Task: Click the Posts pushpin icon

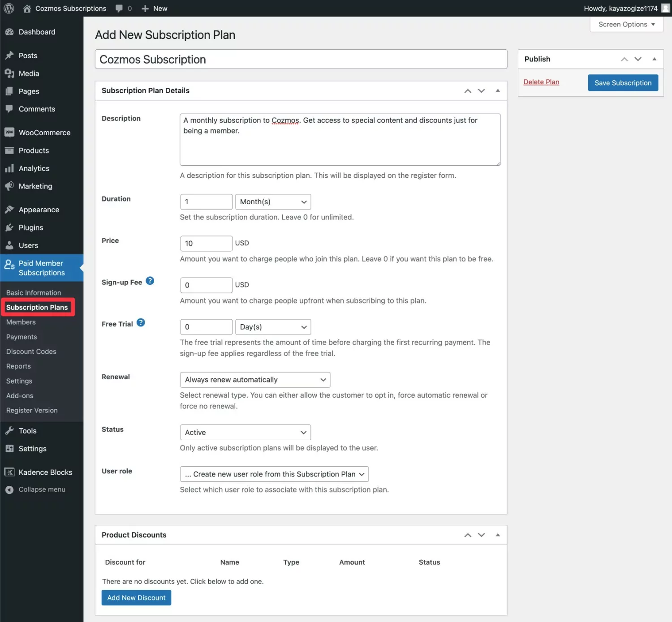Action: point(9,56)
